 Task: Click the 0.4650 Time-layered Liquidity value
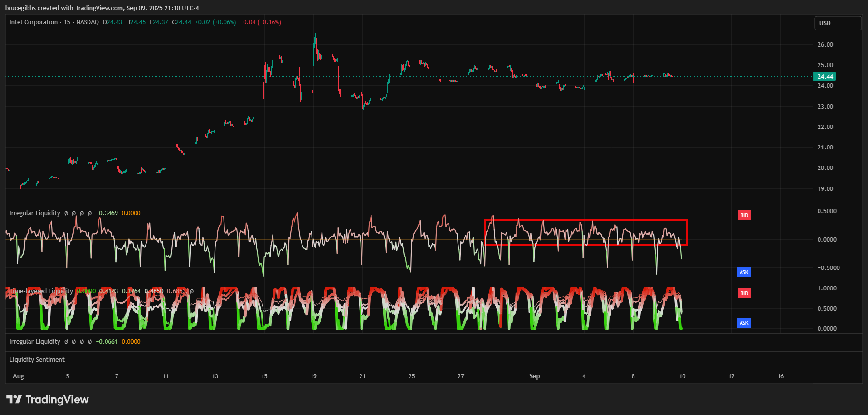pos(154,291)
